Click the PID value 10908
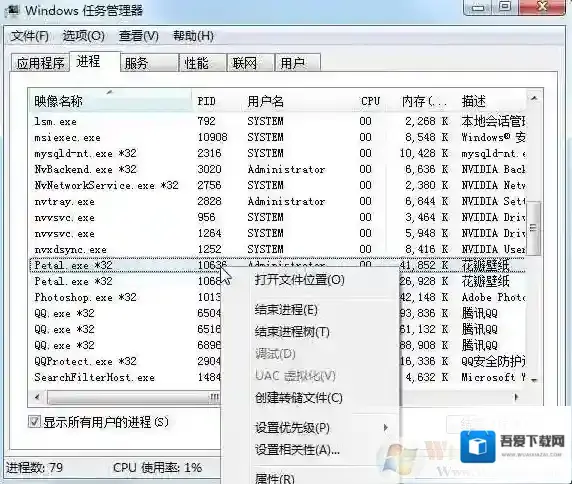This screenshot has height=484, width=572. (x=212, y=137)
